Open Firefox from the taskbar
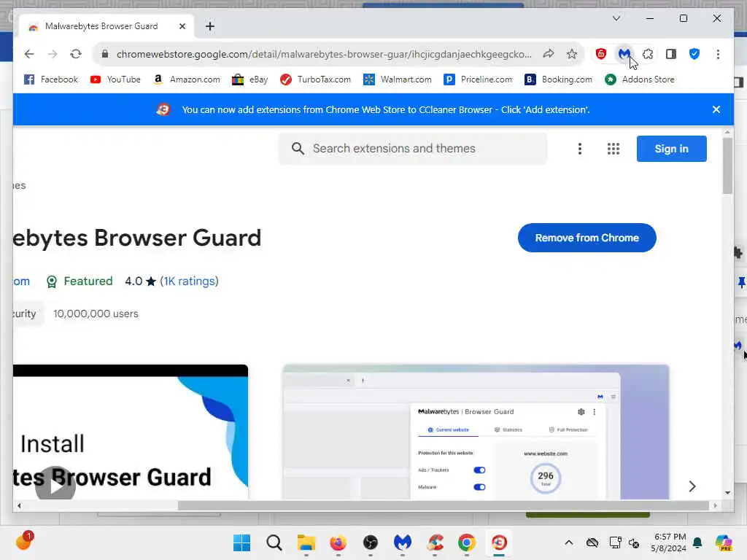Viewport: 747px width, 560px height. pyautogui.click(x=338, y=542)
